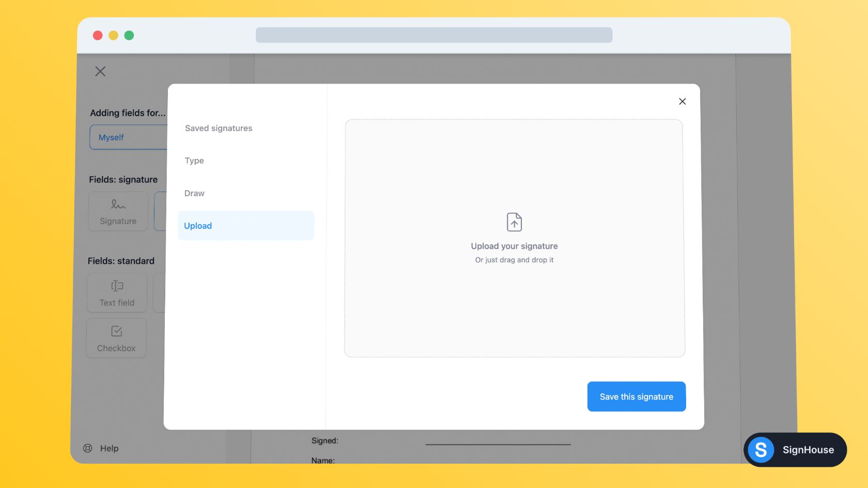Switch to the Type tab
Viewport: 868px width, 488px height.
(x=194, y=161)
